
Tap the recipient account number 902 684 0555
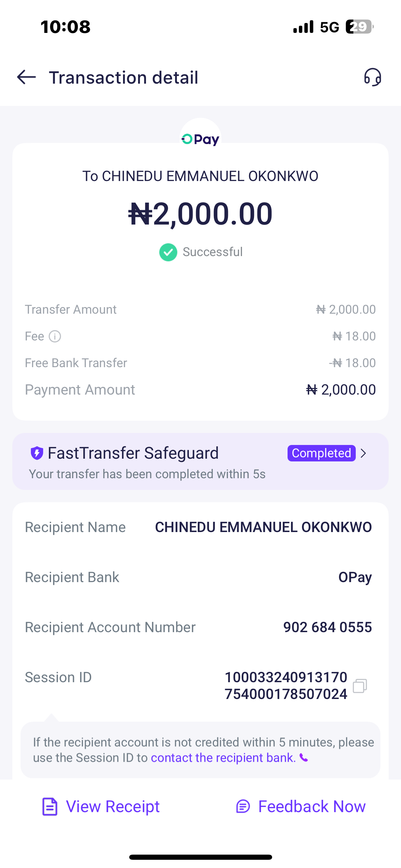point(327,627)
